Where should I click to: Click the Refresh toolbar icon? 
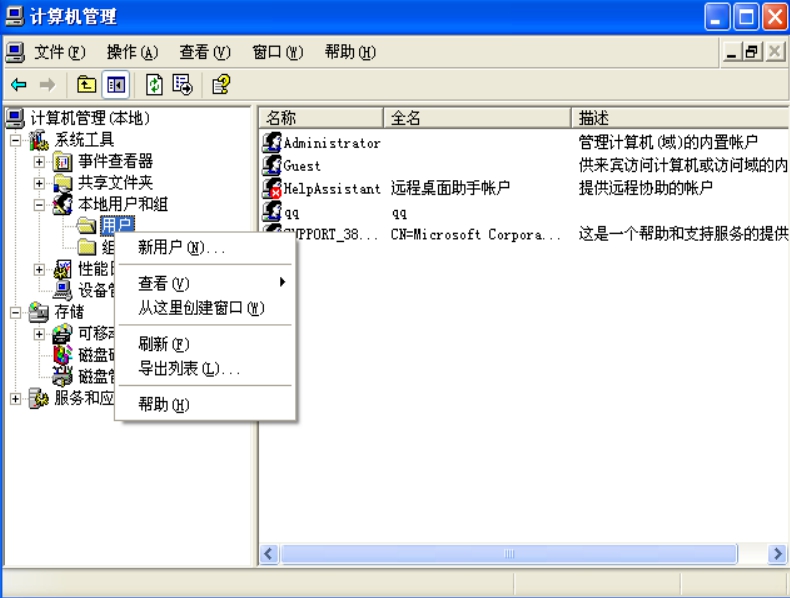(x=154, y=85)
